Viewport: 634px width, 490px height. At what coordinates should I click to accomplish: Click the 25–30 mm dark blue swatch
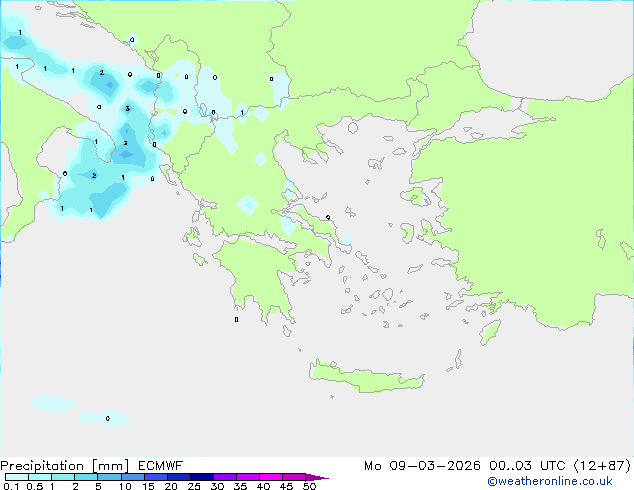pyautogui.click(x=201, y=477)
